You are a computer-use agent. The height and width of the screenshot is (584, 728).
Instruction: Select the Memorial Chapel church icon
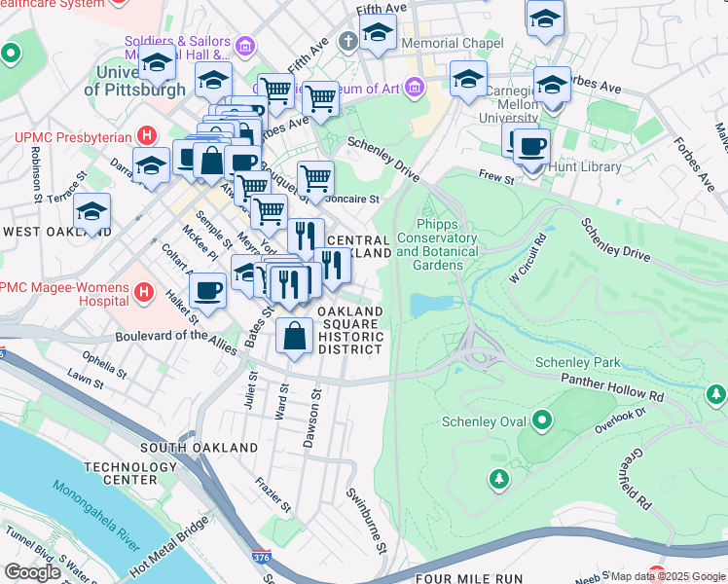(x=348, y=43)
